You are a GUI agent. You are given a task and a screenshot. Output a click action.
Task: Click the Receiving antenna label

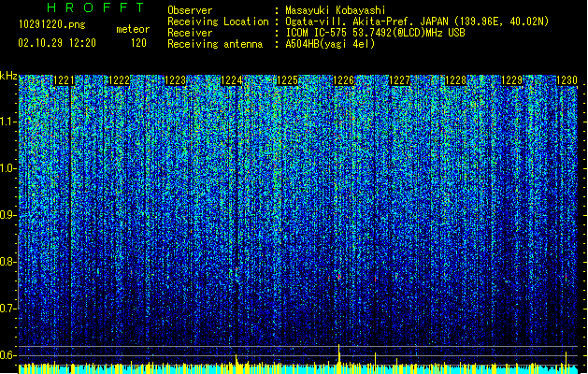(215, 44)
